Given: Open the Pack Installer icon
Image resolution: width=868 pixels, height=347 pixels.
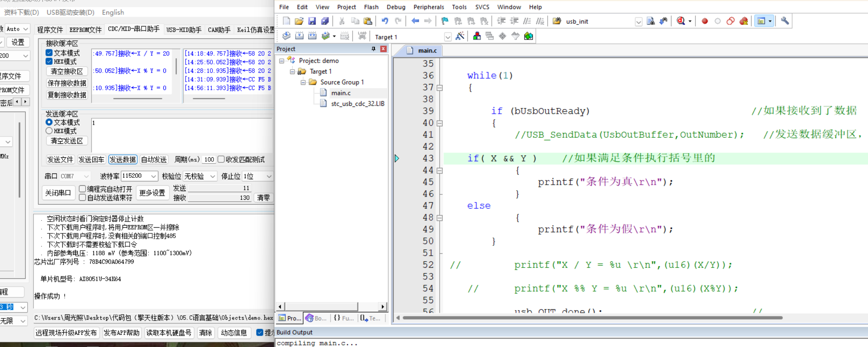Looking at the screenshot, I should click(528, 36).
